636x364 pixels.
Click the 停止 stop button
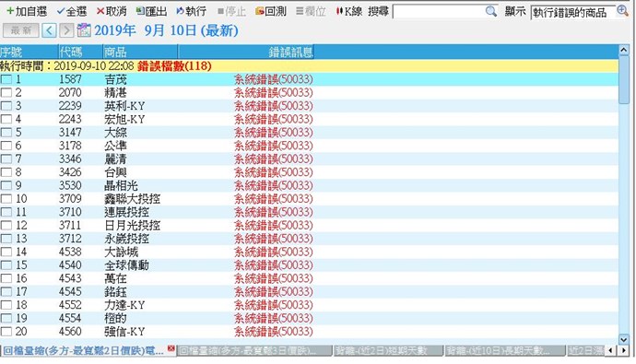[231, 11]
